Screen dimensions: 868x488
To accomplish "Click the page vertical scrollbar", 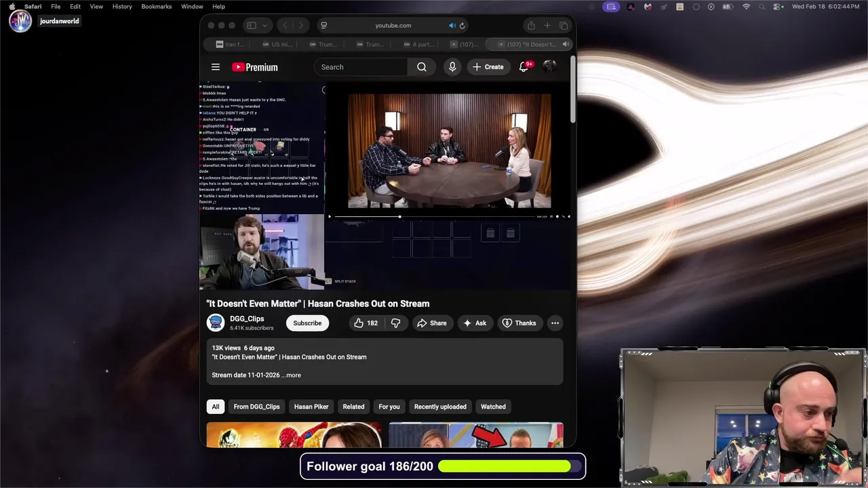I will pyautogui.click(x=573, y=90).
